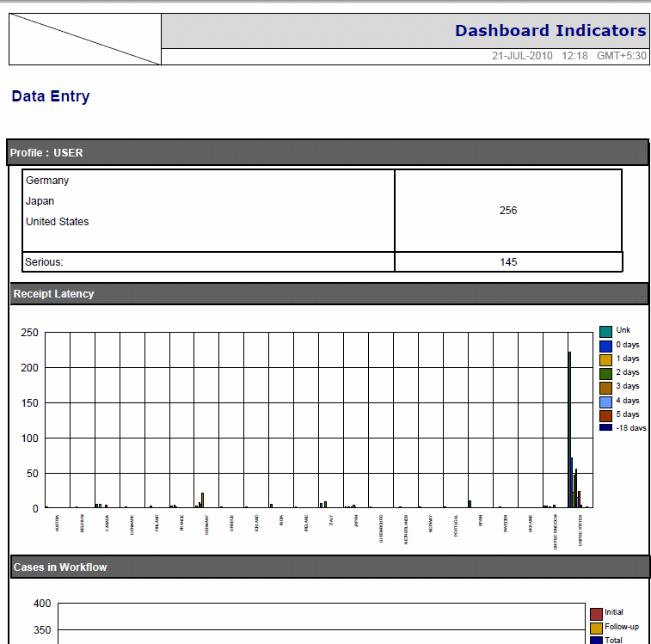This screenshot has width=651, height=644.
Task: Click the PORTUGAL axis label
Action: point(456,526)
